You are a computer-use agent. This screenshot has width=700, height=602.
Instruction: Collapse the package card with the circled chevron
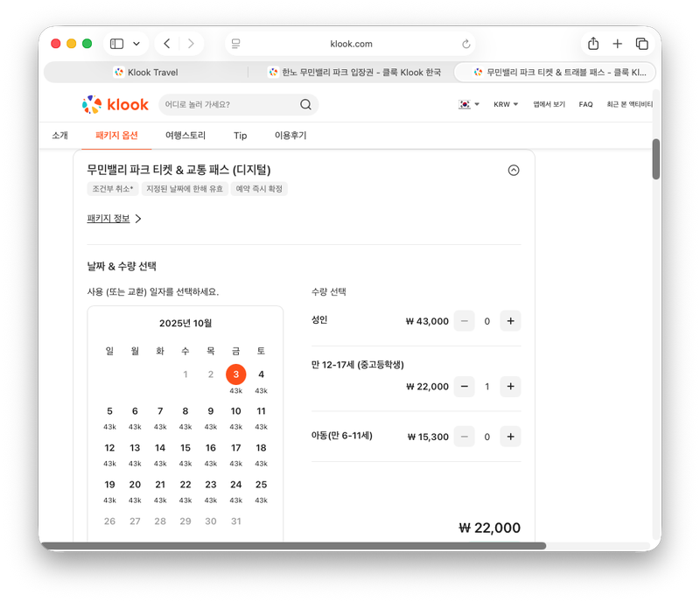pos(514,170)
